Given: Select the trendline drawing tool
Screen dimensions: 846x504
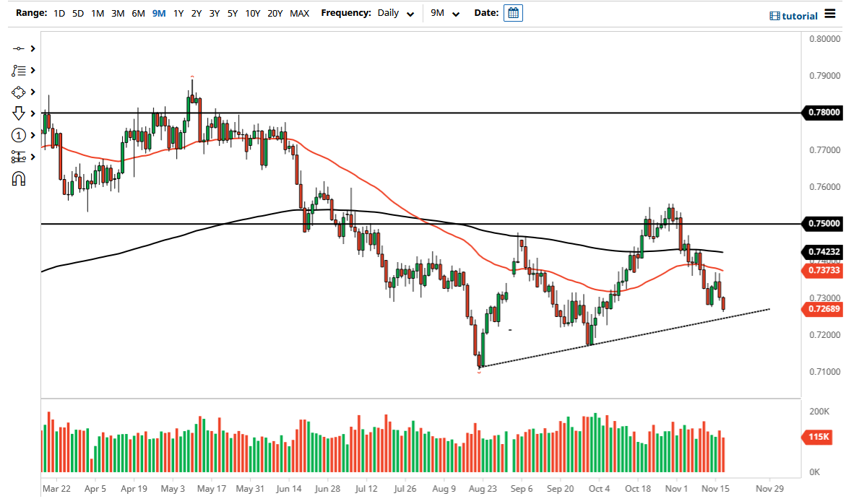Looking at the screenshot, I should point(18,48).
